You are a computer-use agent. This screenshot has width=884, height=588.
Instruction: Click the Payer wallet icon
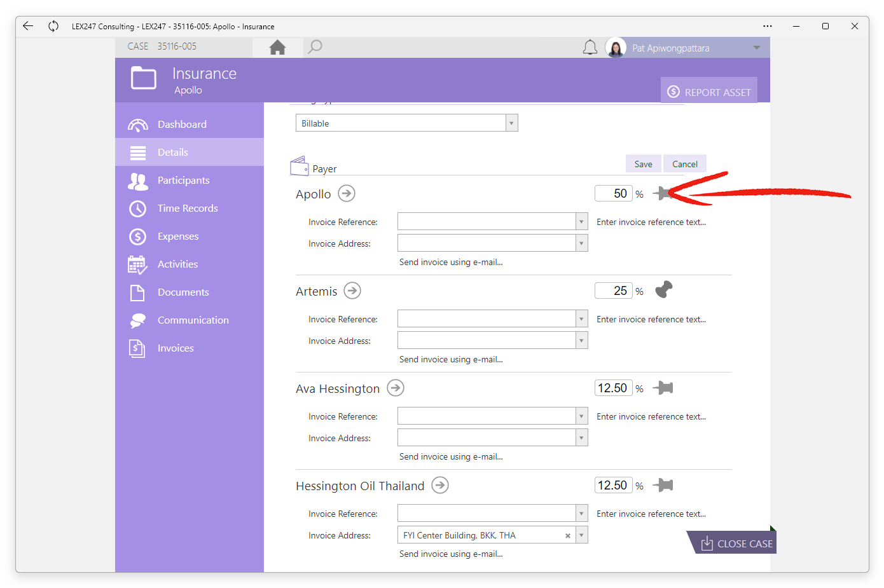[300, 166]
